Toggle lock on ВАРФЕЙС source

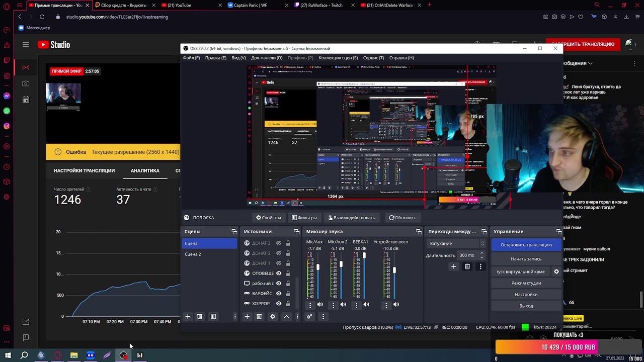(288, 294)
